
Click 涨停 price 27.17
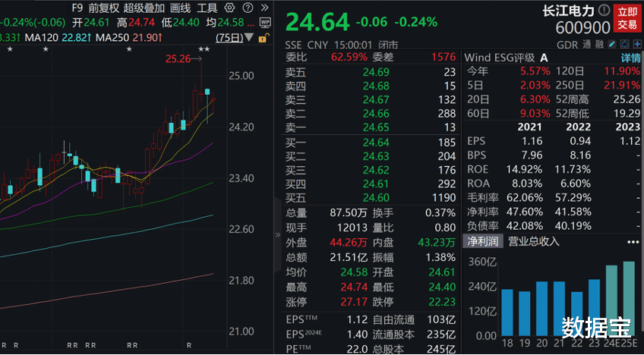(354, 303)
